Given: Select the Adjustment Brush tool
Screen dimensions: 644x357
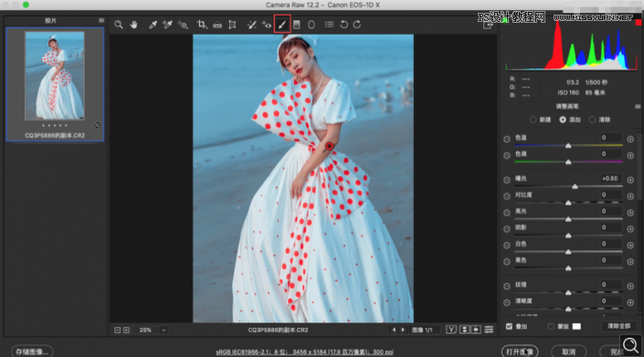Looking at the screenshot, I should (x=282, y=25).
